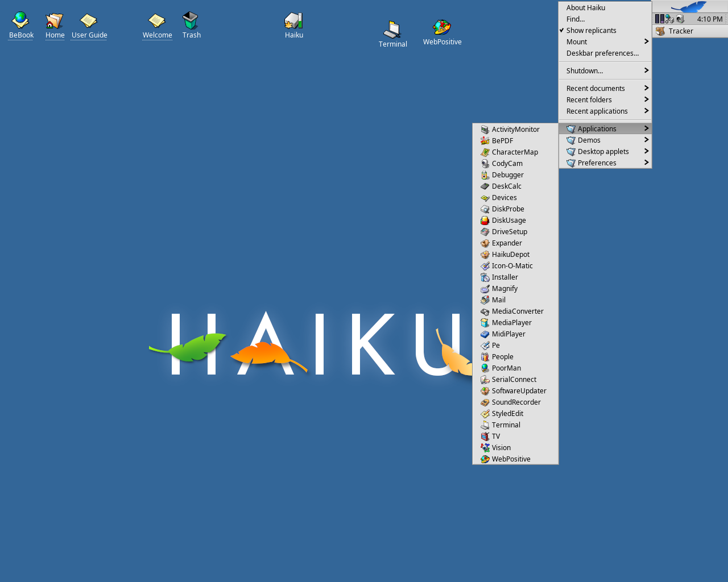The width and height of the screenshot is (728, 582).
Task: Click the DiskUsage icon in the menu
Action: pos(485,221)
